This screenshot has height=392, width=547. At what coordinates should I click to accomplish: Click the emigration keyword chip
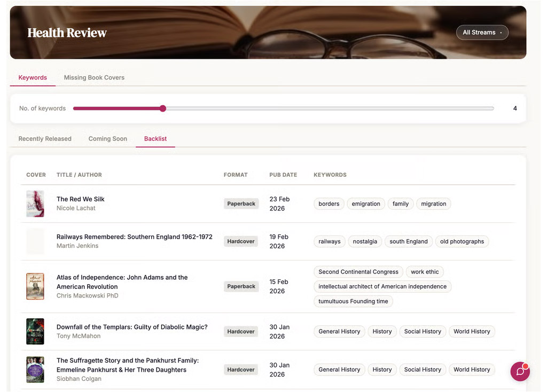coord(366,203)
